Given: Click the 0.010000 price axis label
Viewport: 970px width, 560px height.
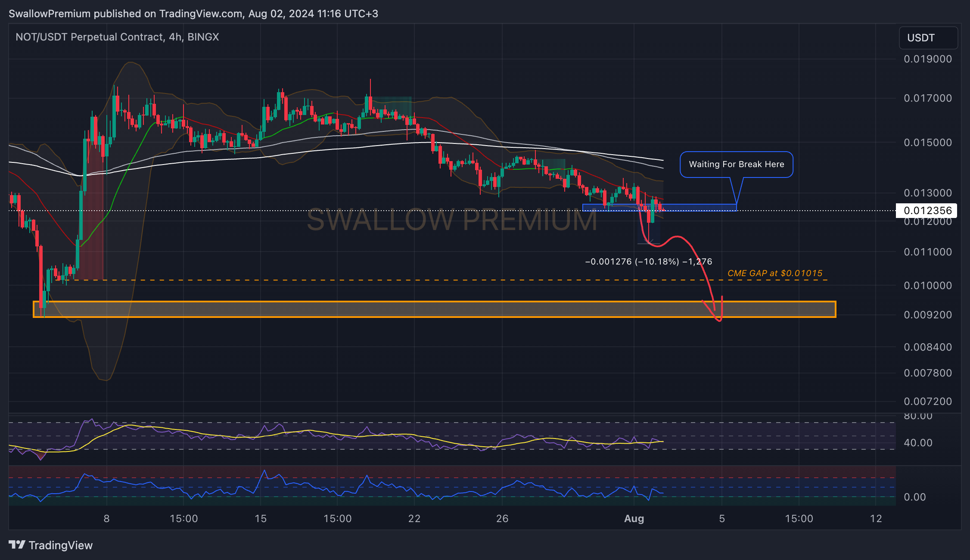Looking at the screenshot, I should [928, 286].
